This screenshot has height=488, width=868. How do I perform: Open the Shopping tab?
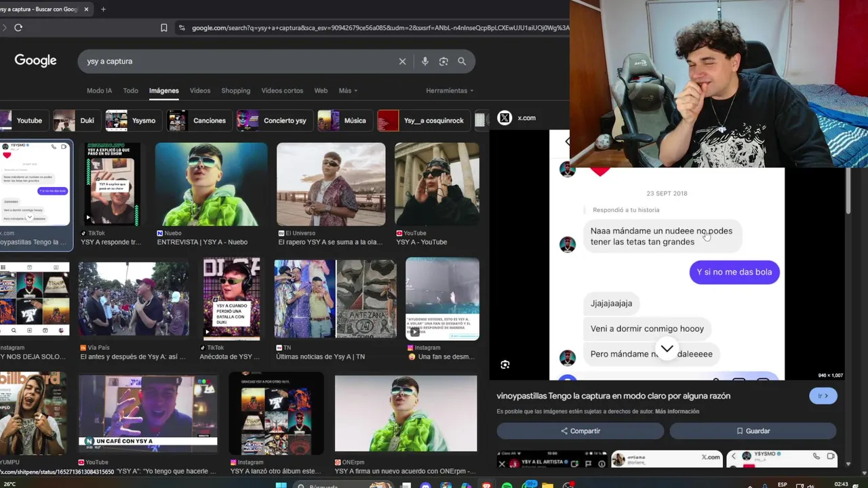(236, 91)
